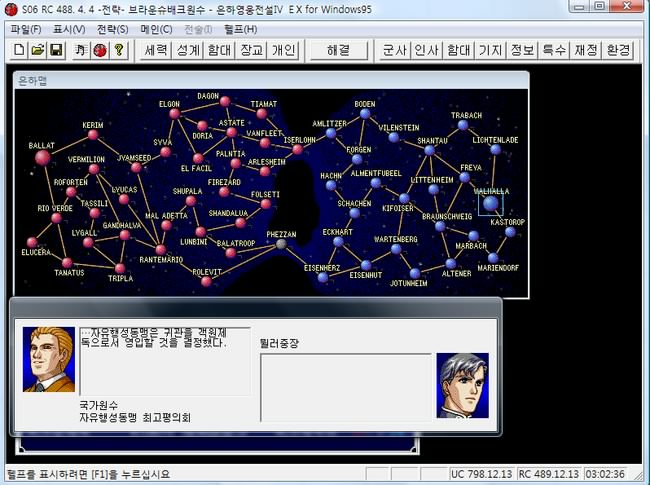Open the 전략(S) menu
The width and height of the screenshot is (650, 485).
112,29
